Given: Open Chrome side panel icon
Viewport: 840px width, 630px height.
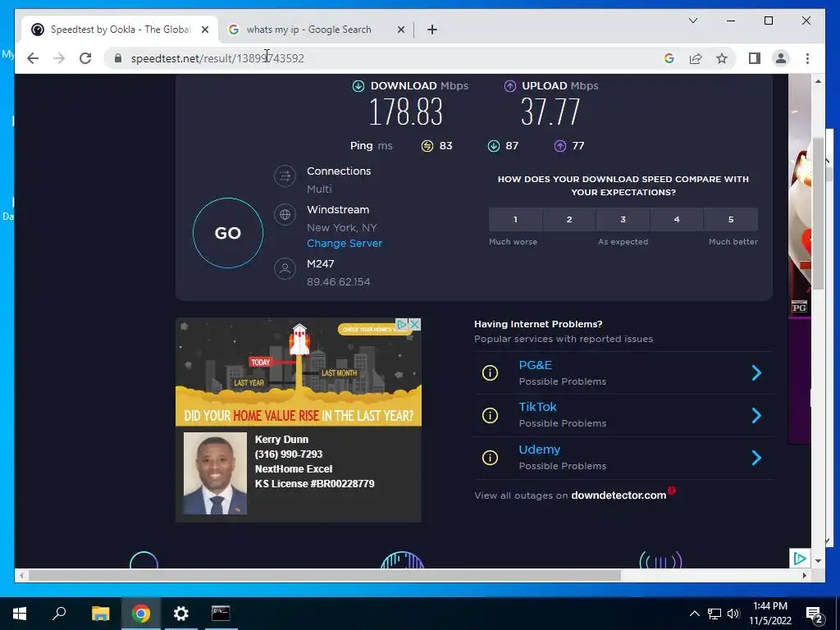Looking at the screenshot, I should pyautogui.click(x=755, y=58).
